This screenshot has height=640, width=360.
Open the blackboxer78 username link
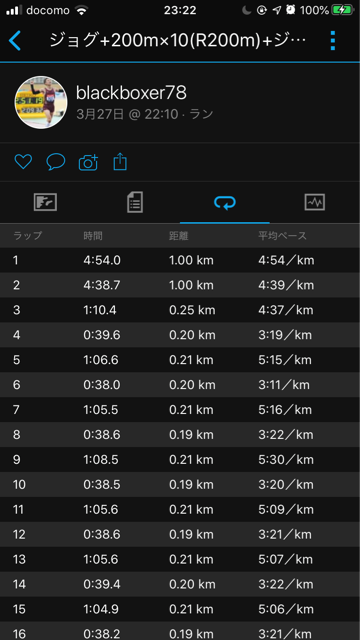coord(131,93)
